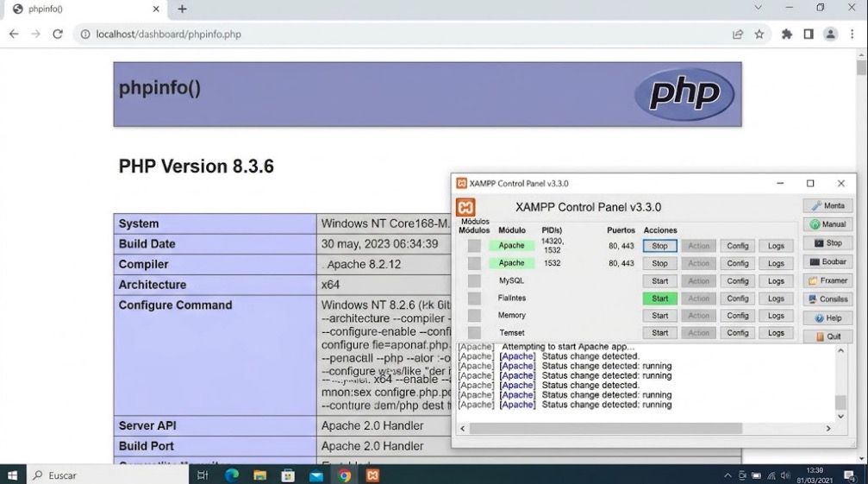Click the browser forward arrow
Viewport: 868px width, 484px height.
(x=35, y=34)
